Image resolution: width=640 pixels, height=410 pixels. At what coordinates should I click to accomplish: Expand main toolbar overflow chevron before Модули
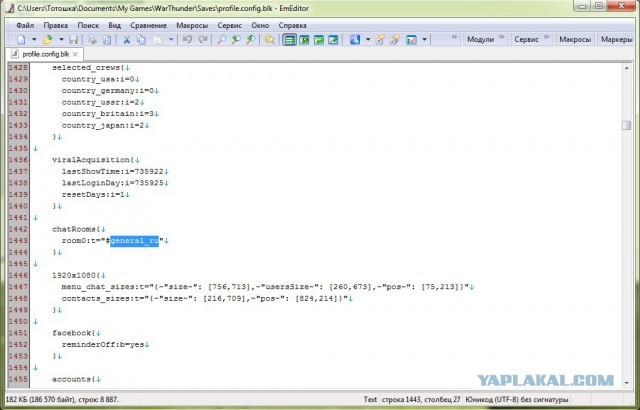454,37
